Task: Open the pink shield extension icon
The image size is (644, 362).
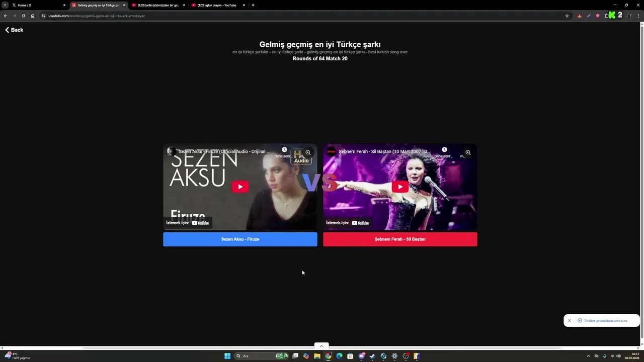Action: point(598,16)
